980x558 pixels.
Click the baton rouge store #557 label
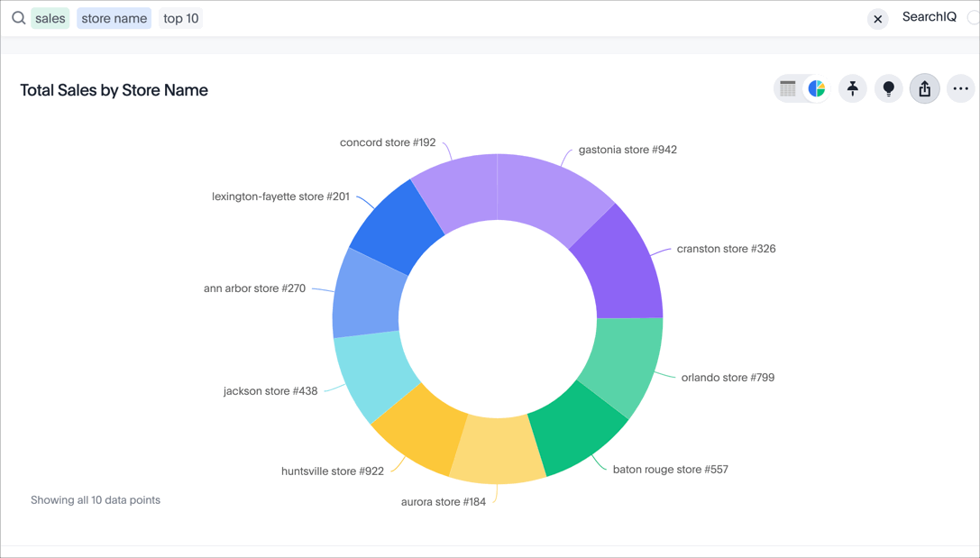click(x=670, y=470)
